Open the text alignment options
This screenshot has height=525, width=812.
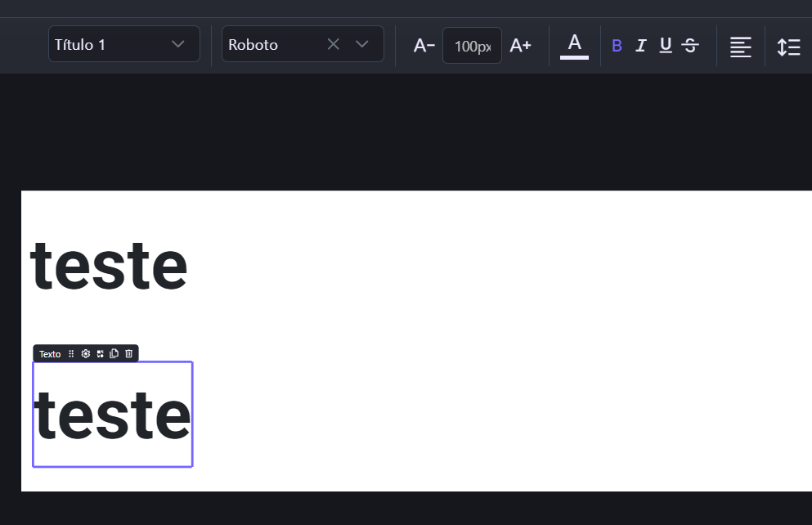tap(741, 47)
